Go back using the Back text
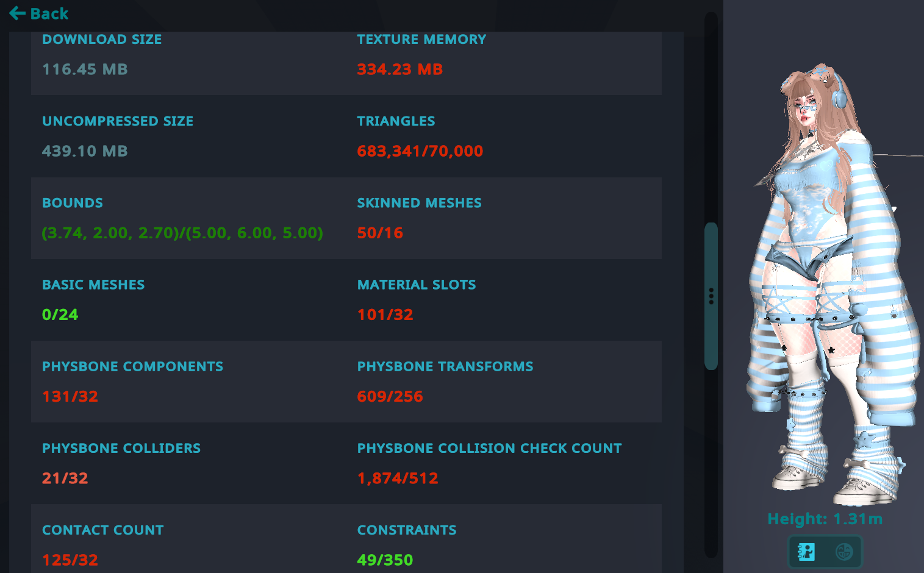The height and width of the screenshot is (573, 924). (x=49, y=13)
